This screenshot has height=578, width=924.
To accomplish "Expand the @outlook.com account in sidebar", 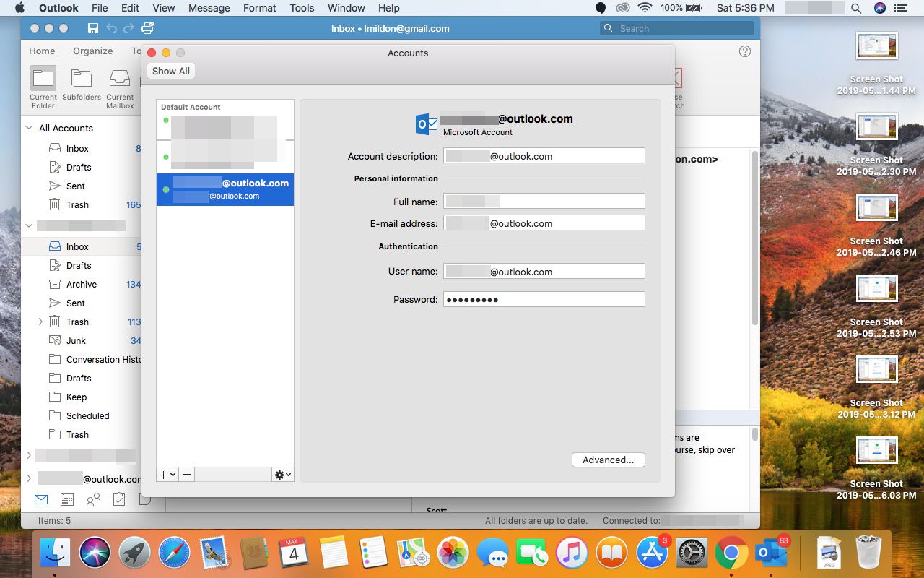I will tap(29, 478).
